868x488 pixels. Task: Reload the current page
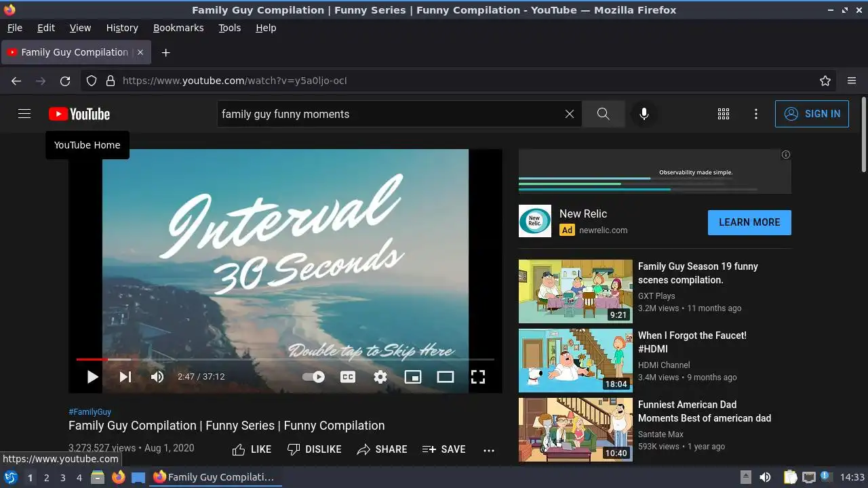pos(65,81)
